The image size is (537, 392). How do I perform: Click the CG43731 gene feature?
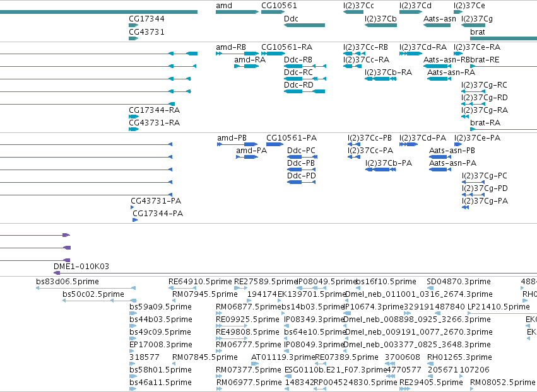134,38
